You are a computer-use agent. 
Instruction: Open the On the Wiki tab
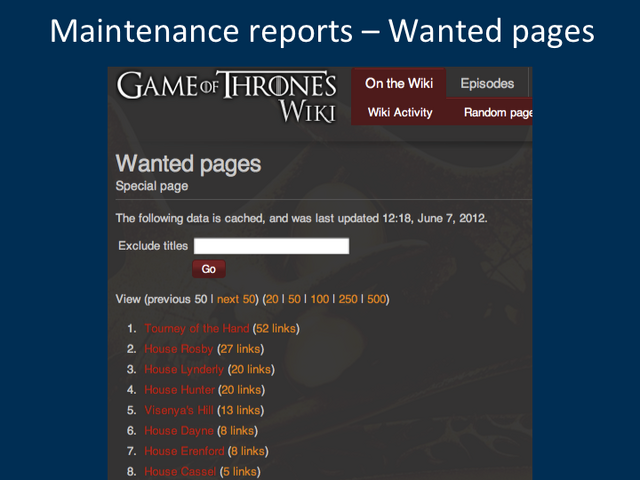399,83
